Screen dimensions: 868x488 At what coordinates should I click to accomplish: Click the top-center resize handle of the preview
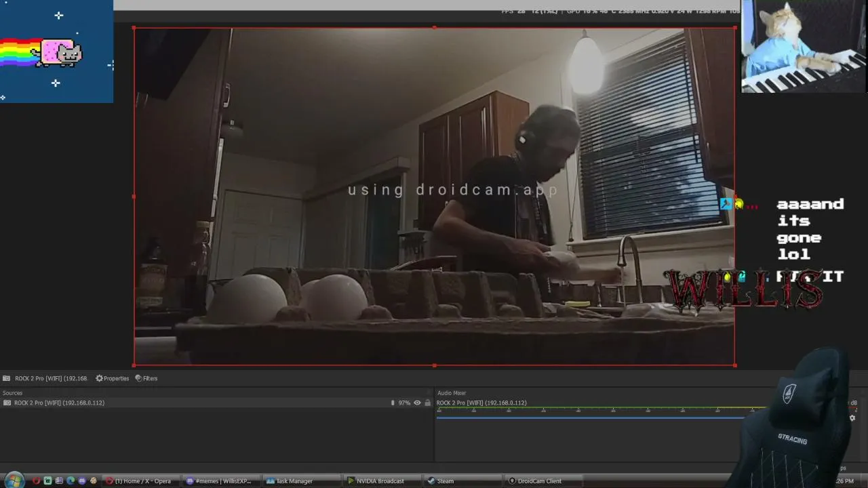click(x=434, y=28)
